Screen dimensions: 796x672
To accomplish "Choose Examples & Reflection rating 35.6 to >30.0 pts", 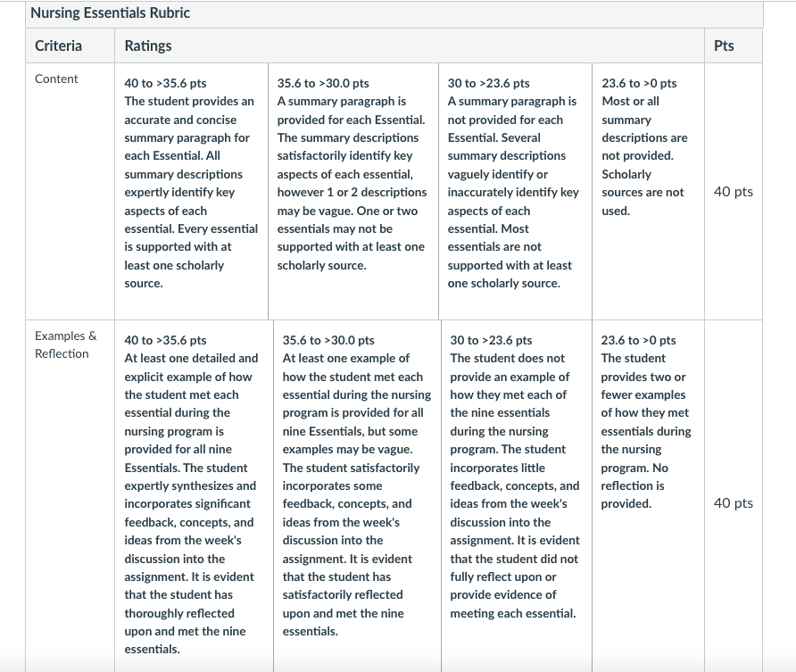I will click(357, 496).
